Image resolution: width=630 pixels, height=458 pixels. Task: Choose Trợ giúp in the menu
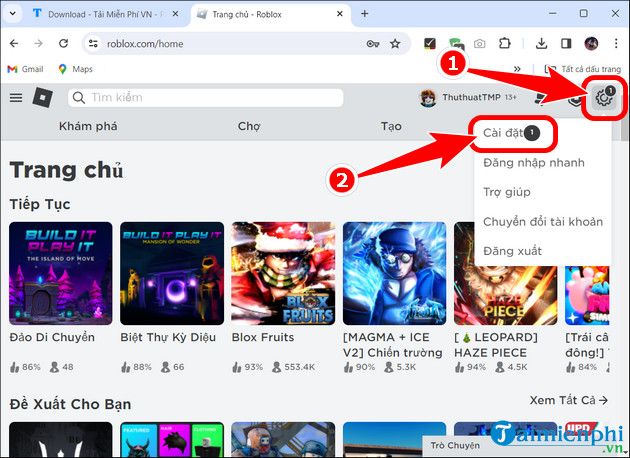(x=507, y=192)
